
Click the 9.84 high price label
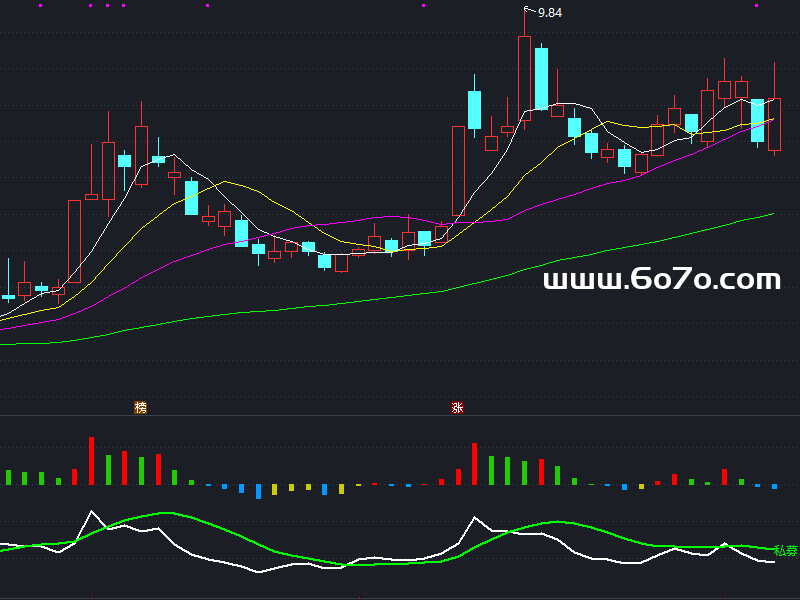coord(550,13)
